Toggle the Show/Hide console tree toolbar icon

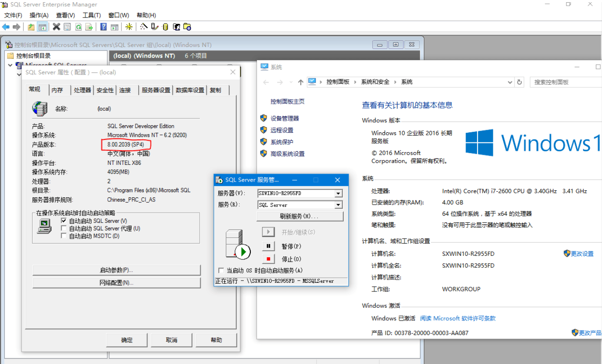[x=42, y=27]
